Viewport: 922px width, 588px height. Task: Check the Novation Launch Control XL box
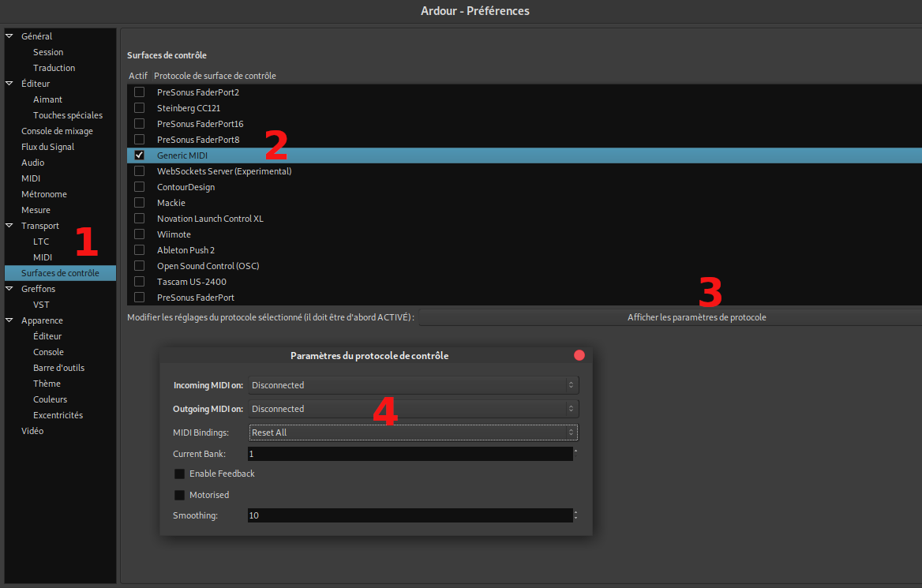pos(140,219)
